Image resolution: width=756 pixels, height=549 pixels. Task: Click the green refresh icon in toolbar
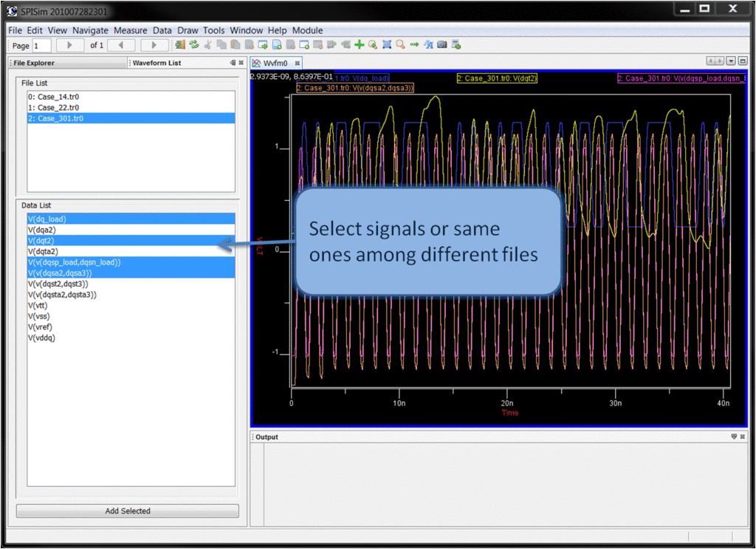click(194, 45)
